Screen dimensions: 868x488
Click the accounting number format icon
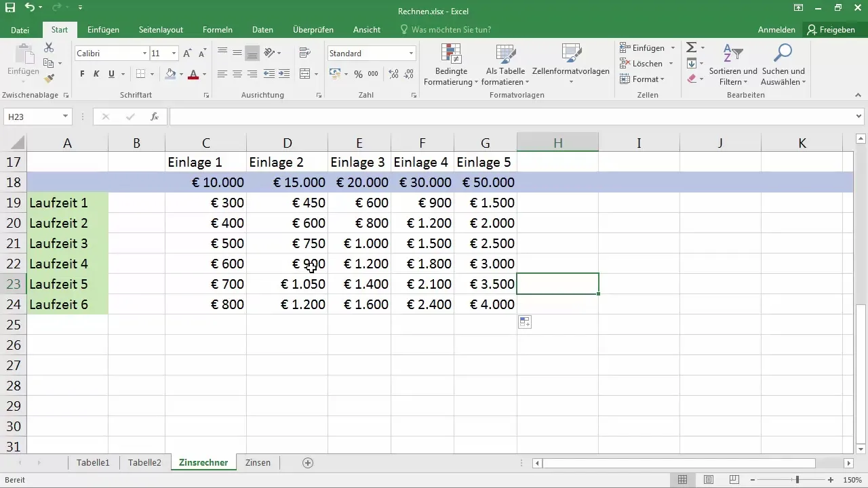click(335, 74)
